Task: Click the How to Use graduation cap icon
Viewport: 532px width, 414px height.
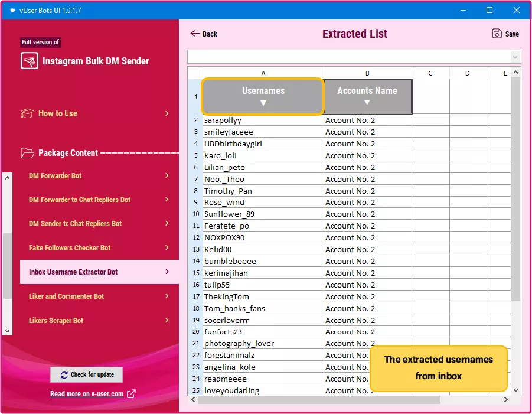Action: (x=28, y=113)
